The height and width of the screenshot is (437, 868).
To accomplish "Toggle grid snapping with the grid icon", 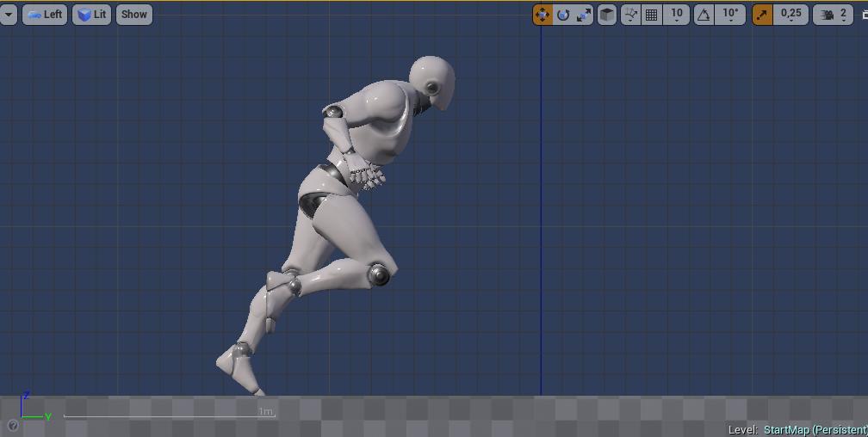I will [x=652, y=15].
